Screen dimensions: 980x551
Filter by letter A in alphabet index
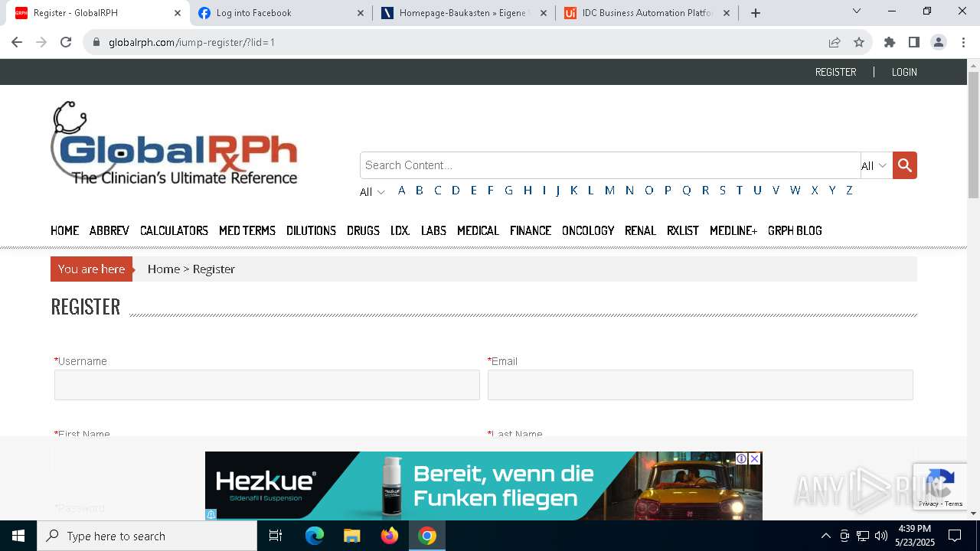401,191
